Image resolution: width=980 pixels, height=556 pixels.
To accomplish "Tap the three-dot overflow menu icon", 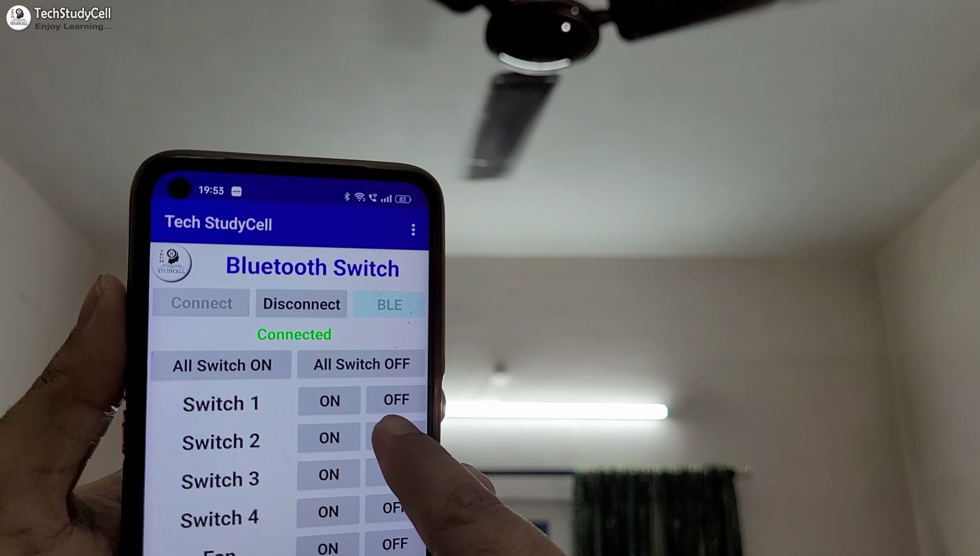I will click(413, 229).
